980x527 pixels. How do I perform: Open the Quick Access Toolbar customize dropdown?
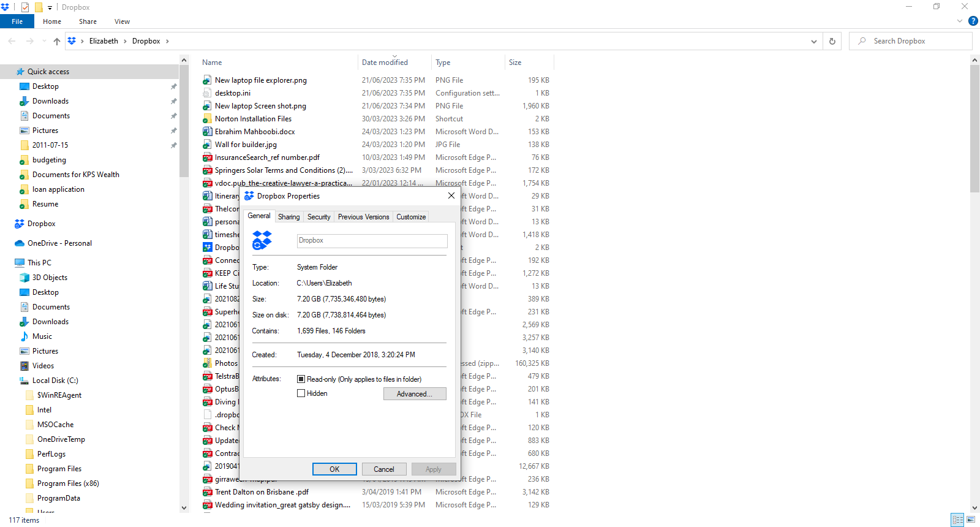[50, 7]
